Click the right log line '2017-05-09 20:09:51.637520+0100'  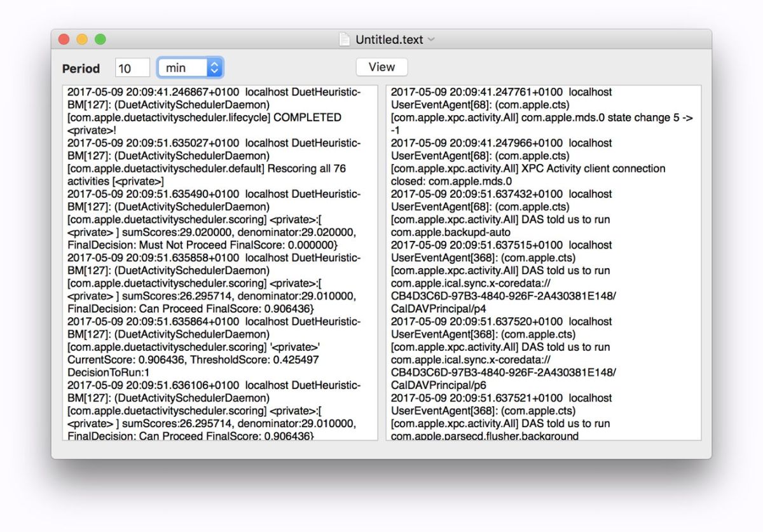[477, 322]
